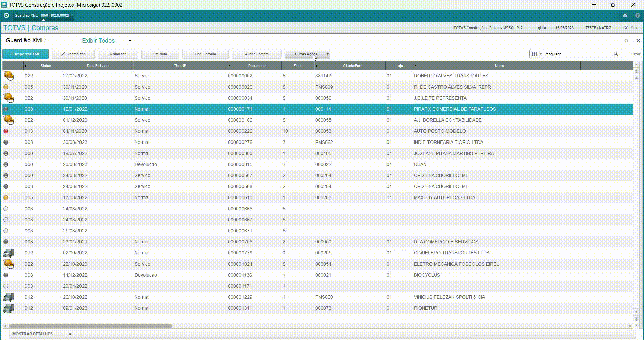The height and width of the screenshot is (340, 644).
Task: Close the Guardiao XML tab
Action: (x=72, y=15)
